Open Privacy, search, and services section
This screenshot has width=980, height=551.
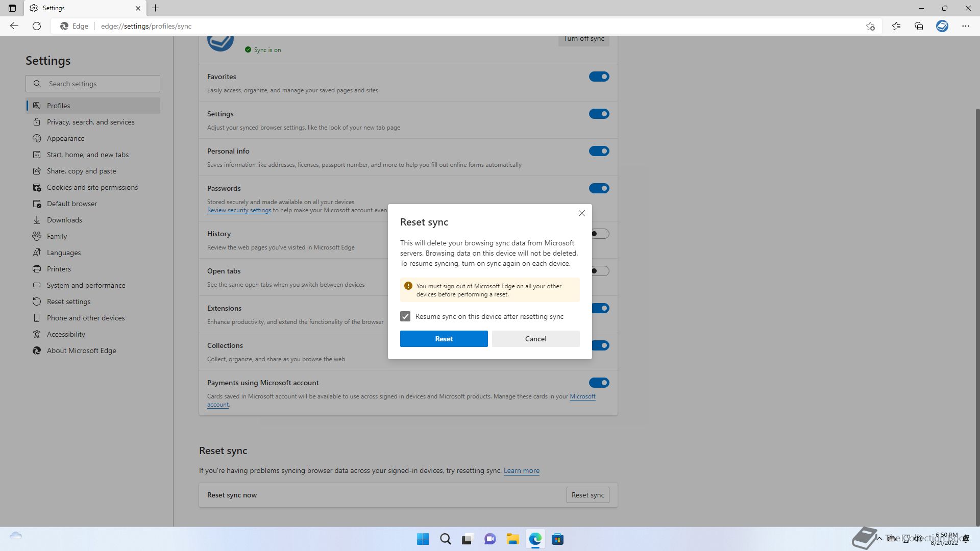93,122
